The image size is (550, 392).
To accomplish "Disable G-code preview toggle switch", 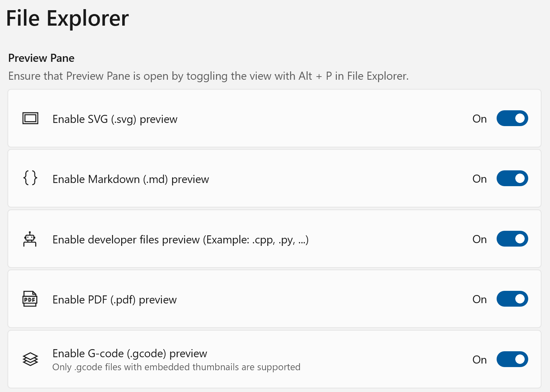I will (x=512, y=359).
